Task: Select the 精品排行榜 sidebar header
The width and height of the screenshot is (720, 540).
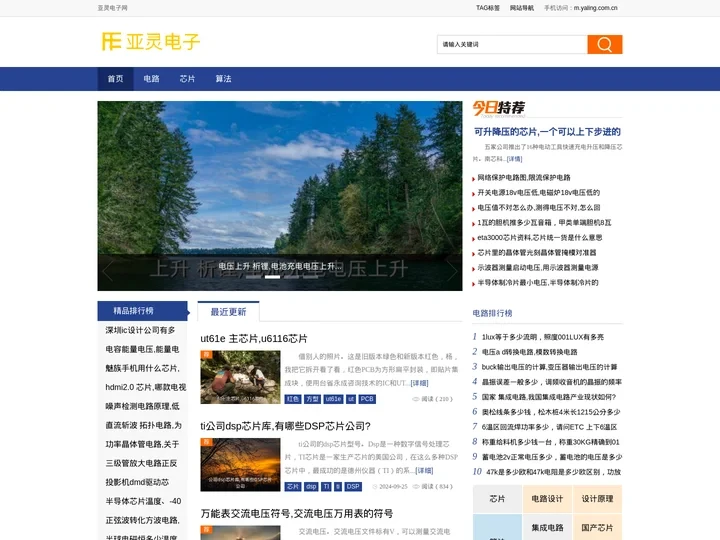Action: [x=142, y=311]
